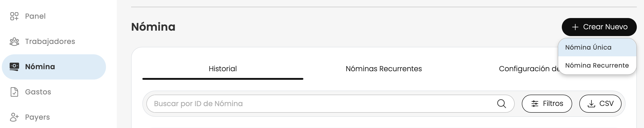Go to the Configuración tab
Viewport: 644px width, 128px height.
[527, 69]
